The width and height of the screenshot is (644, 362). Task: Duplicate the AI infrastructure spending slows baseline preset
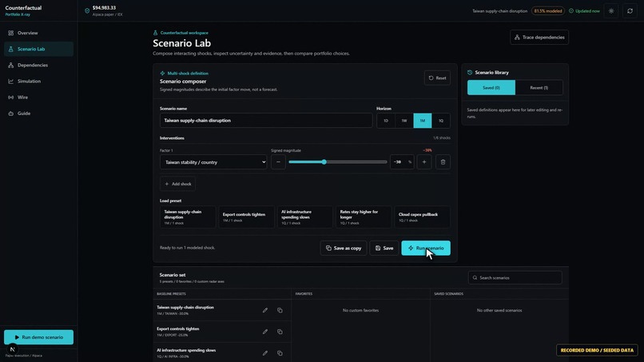point(280,353)
